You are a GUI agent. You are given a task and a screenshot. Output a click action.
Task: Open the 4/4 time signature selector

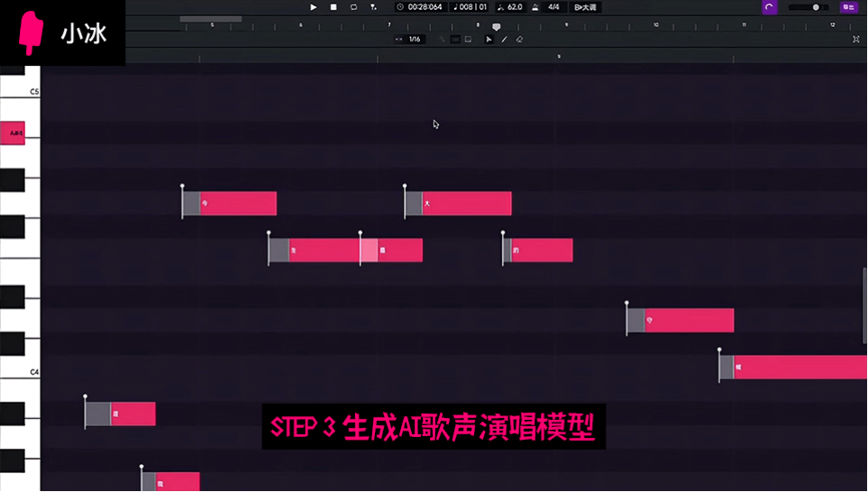pyautogui.click(x=553, y=7)
